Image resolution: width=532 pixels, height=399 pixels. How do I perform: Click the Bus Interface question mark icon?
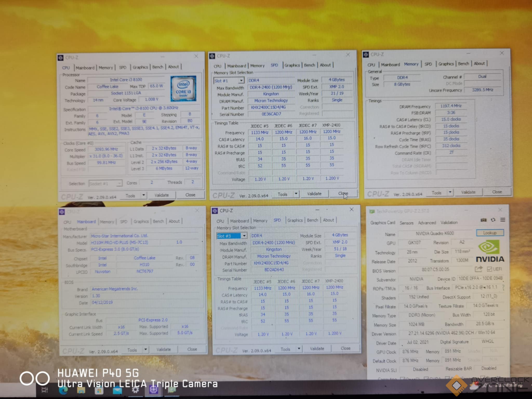coord(503,287)
